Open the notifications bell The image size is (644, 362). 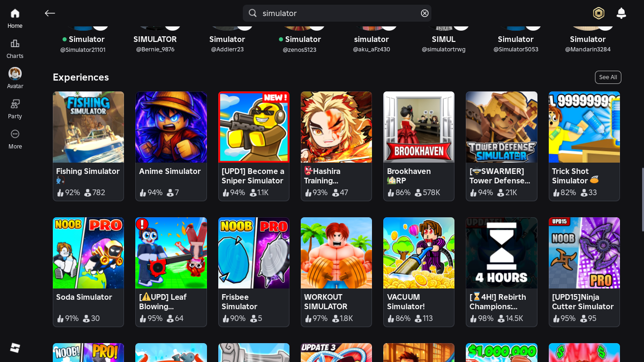(x=621, y=13)
